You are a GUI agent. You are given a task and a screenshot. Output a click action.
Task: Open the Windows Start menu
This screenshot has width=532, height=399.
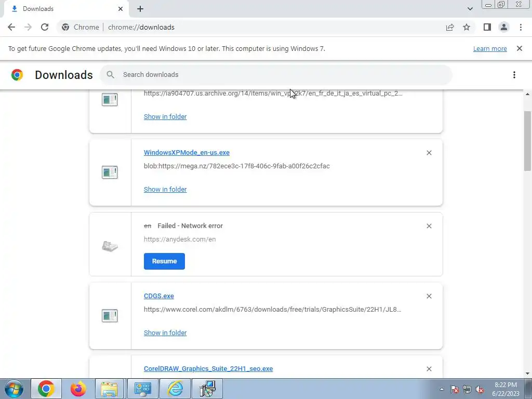pos(14,389)
